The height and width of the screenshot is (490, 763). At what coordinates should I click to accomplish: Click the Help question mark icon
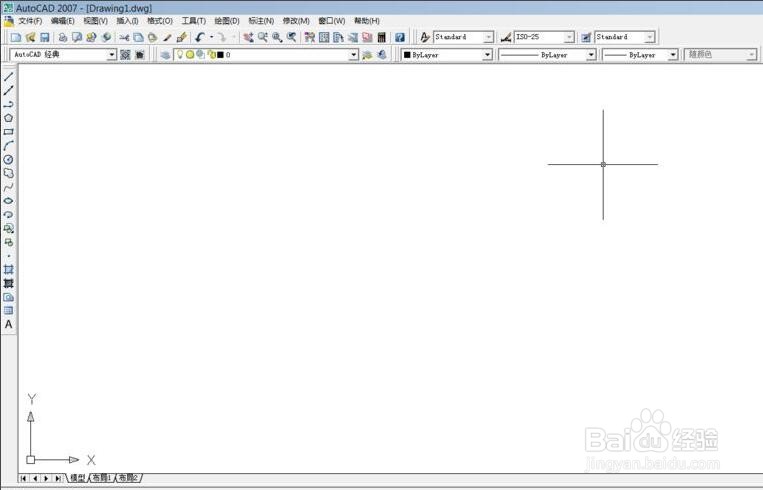400,37
